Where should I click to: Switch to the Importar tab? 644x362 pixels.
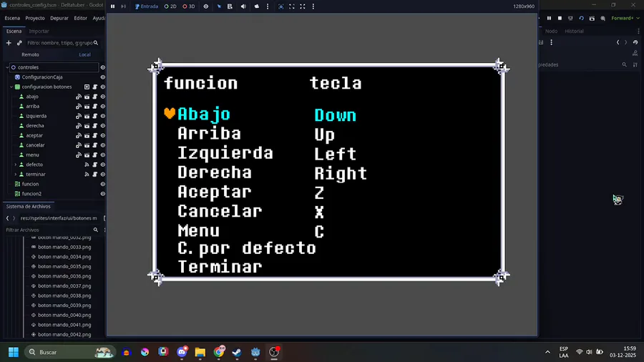click(x=39, y=31)
